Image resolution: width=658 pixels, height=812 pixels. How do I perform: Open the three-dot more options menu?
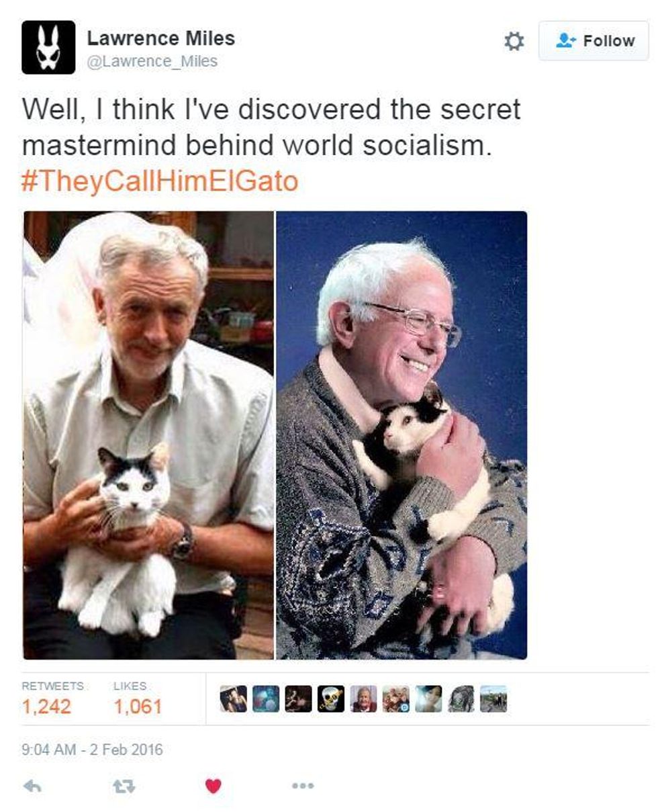click(303, 785)
